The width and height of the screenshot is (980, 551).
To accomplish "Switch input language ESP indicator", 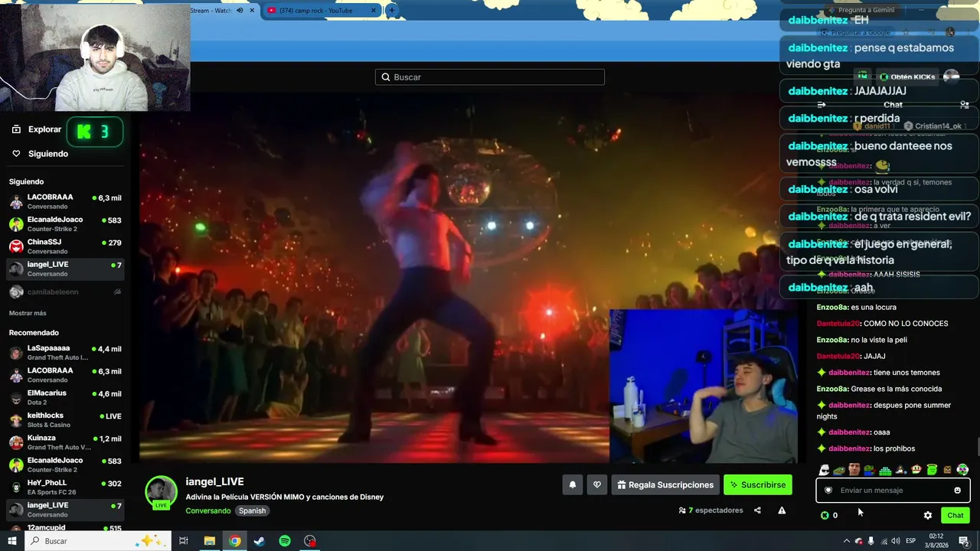I will pyautogui.click(x=911, y=541).
